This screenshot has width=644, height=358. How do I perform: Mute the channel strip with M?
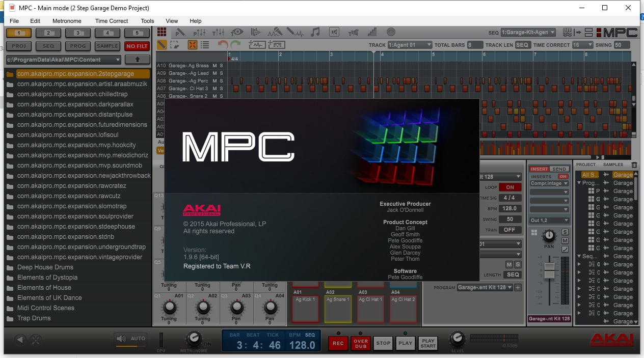(565, 240)
